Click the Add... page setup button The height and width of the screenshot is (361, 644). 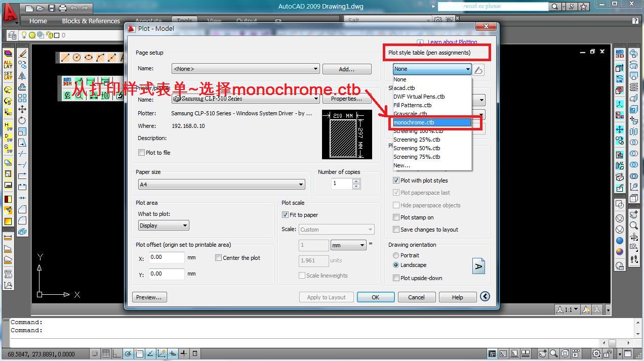347,69
